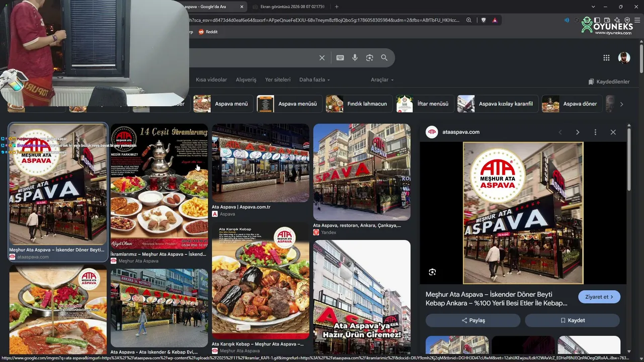Open the Brave Rewards triangle icon
Image resolution: width=644 pixels, height=362 pixels.
tap(495, 20)
